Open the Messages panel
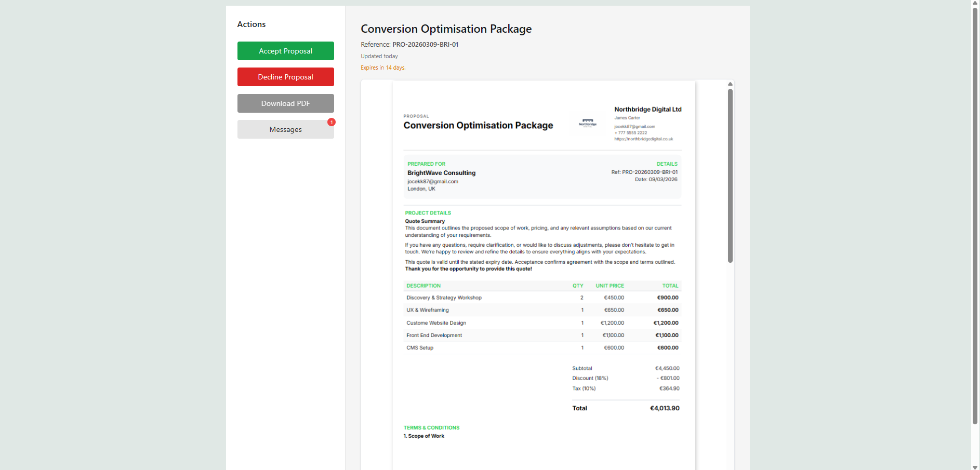 285,129
